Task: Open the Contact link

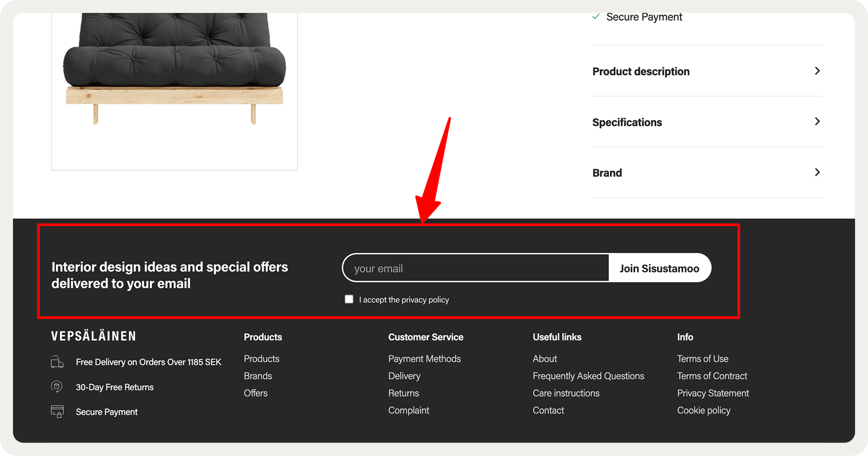Action: 548,411
